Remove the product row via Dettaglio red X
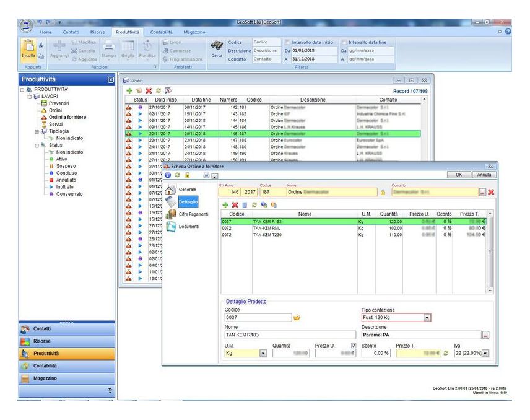This screenshot has width=530, height=420. [235, 205]
